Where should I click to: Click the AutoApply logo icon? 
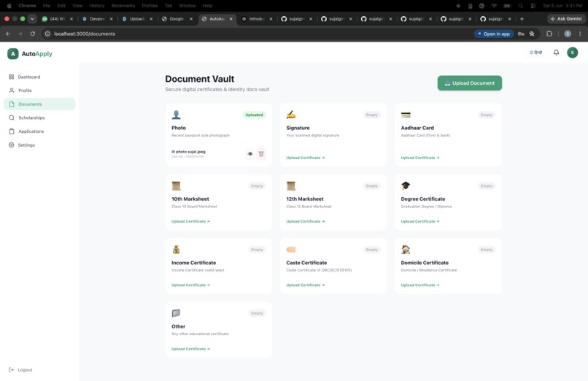pos(12,53)
